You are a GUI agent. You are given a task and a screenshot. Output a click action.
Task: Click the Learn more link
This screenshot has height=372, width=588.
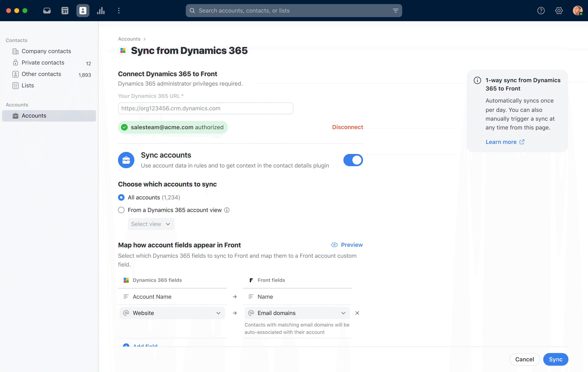[x=501, y=142]
